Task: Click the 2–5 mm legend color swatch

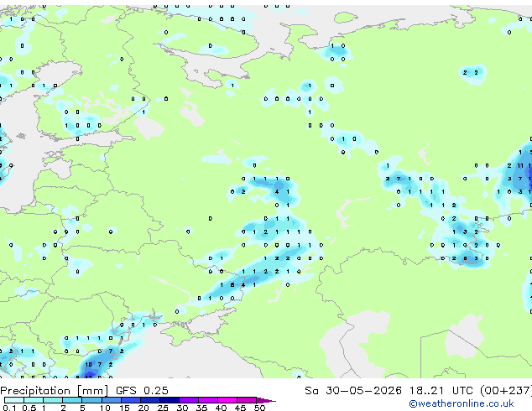Action: [x=72, y=400]
